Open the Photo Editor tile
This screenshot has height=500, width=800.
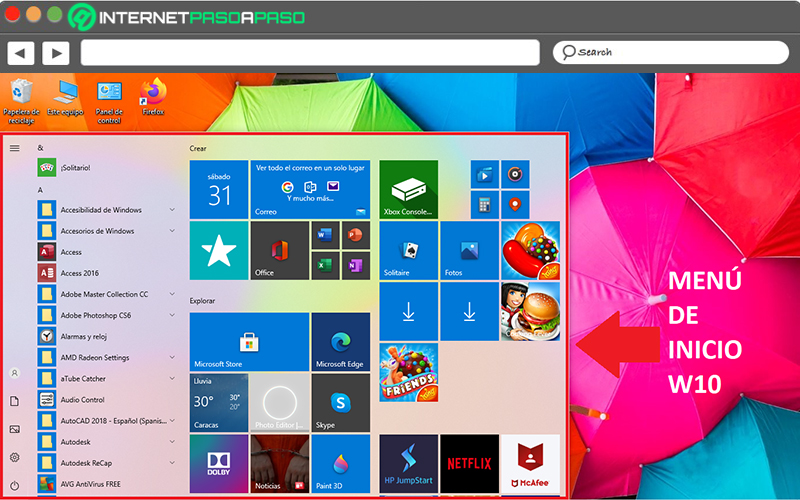[x=280, y=403]
